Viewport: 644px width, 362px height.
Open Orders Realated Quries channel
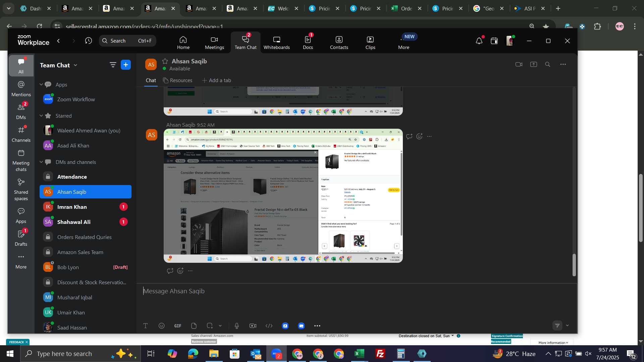pos(85,237)
